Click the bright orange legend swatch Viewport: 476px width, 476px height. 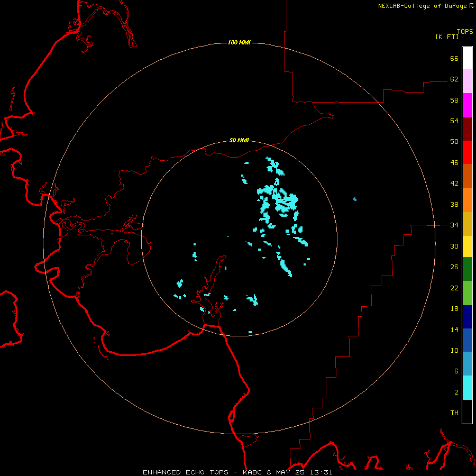tap(467, 200)
